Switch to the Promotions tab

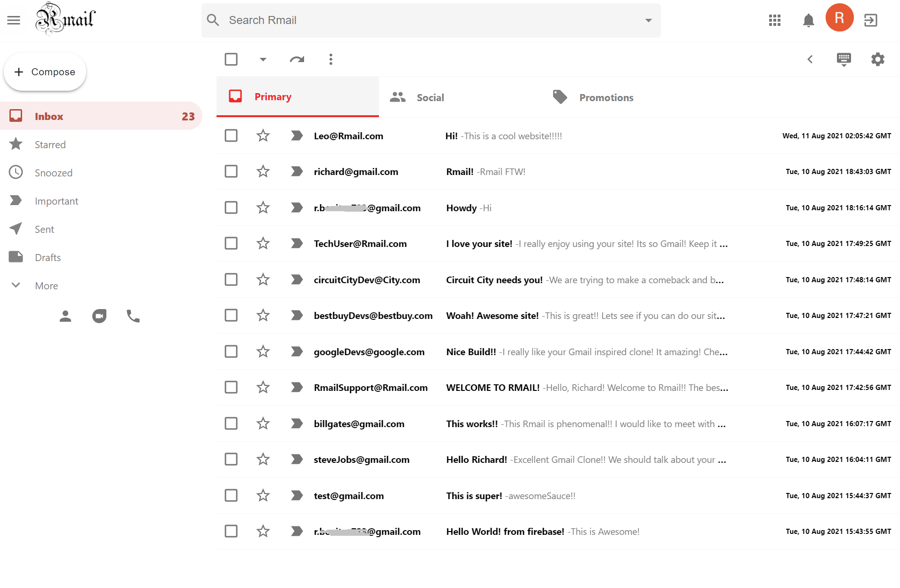coord(606,97)
